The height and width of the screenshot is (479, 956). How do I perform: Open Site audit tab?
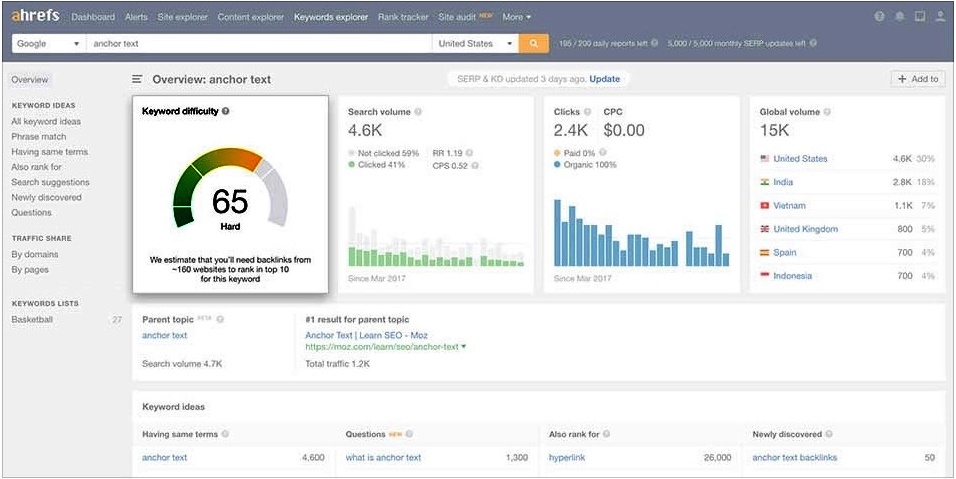pos(457,17)
